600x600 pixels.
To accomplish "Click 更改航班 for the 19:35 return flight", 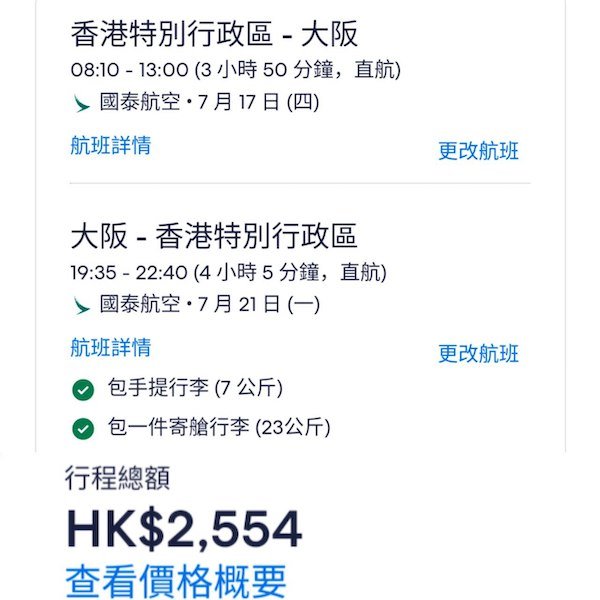I will point(478,353).
